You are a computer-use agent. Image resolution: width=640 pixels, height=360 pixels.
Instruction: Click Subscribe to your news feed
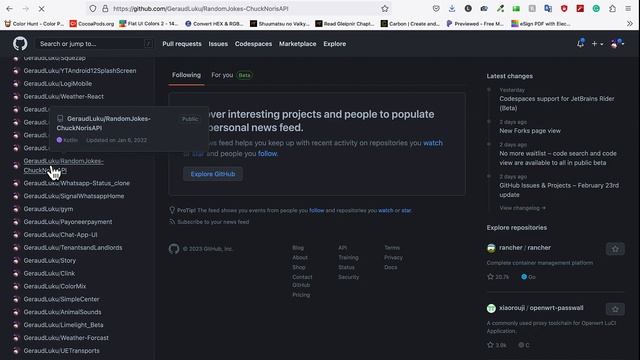coord(213,222)
